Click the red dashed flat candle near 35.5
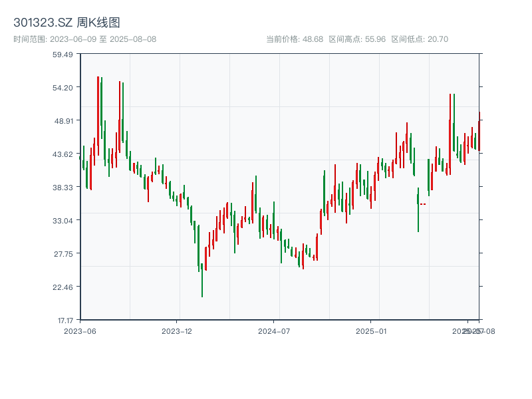Screen dimensions: 532x399 pos(423,204)
